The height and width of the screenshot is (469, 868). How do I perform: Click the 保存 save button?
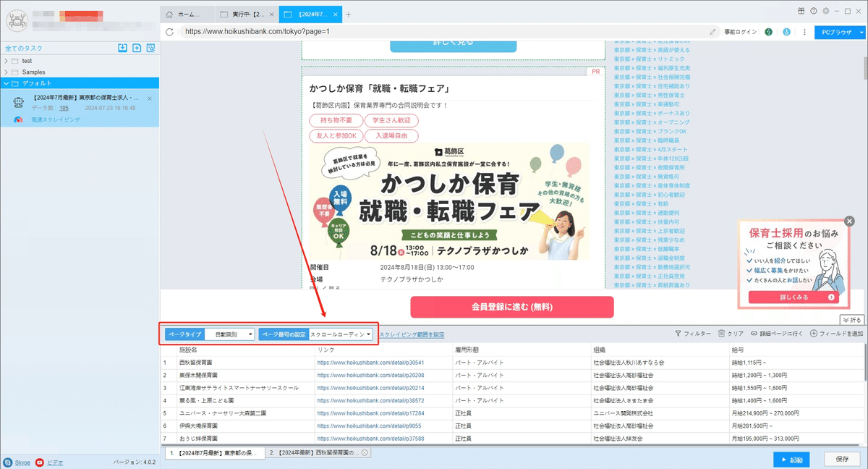tap(842, 460)
